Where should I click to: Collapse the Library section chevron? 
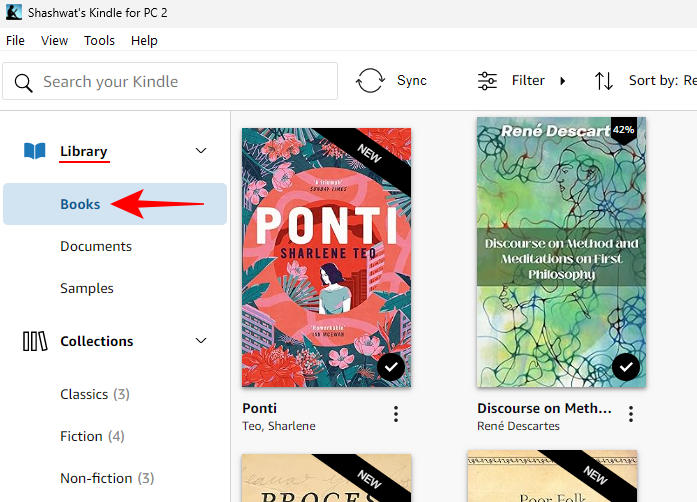pyautogui.click(x=201, y=151)
